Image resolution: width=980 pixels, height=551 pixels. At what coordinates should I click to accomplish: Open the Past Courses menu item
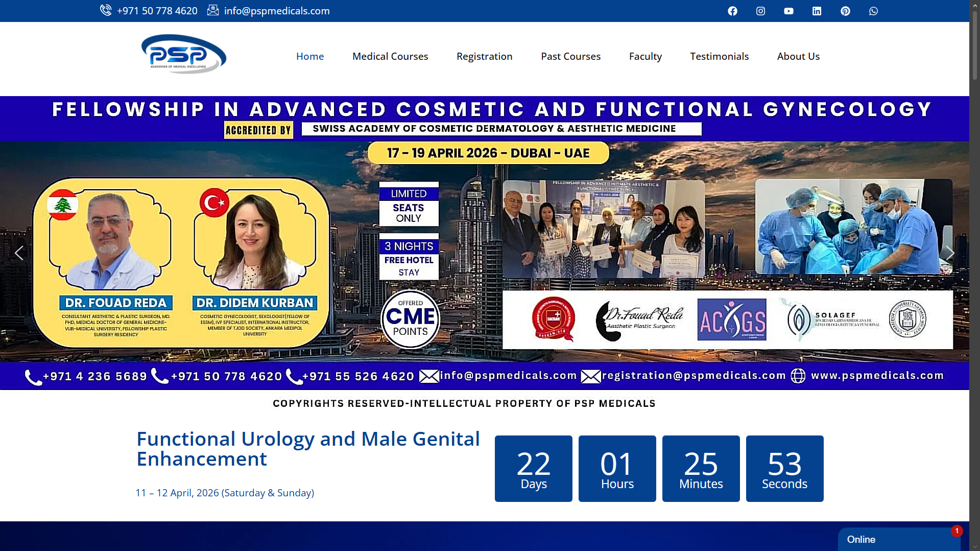tap(570, 56)
